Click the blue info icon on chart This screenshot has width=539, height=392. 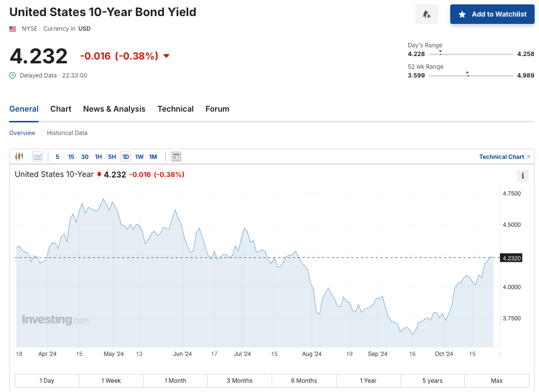click(522, 176)
